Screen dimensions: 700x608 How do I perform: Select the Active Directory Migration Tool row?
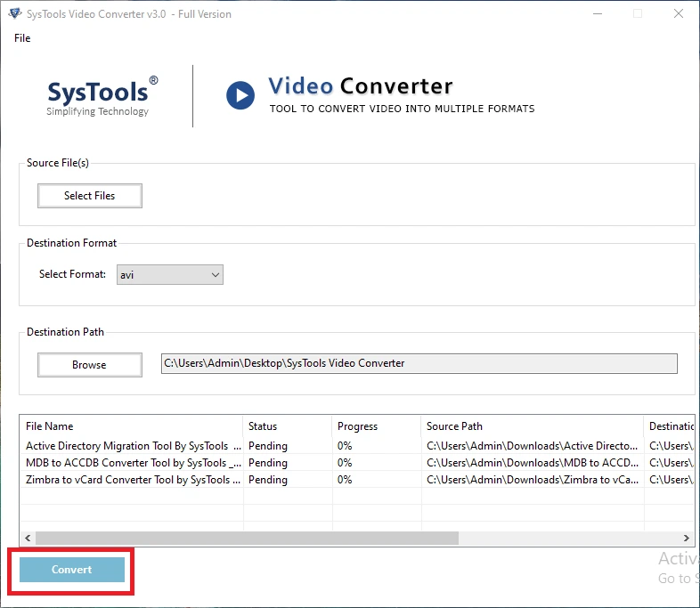coord(133,446)
